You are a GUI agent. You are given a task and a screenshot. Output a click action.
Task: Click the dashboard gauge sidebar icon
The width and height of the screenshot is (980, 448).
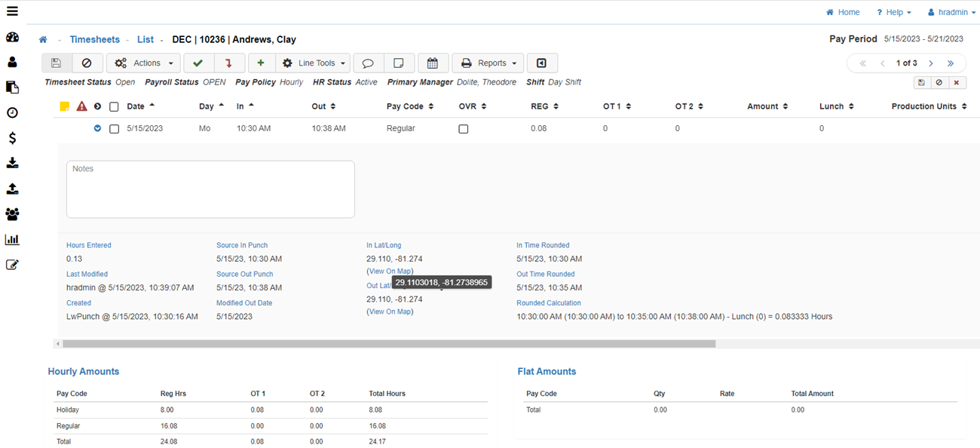pyautogui.click(x=12, y=37)
